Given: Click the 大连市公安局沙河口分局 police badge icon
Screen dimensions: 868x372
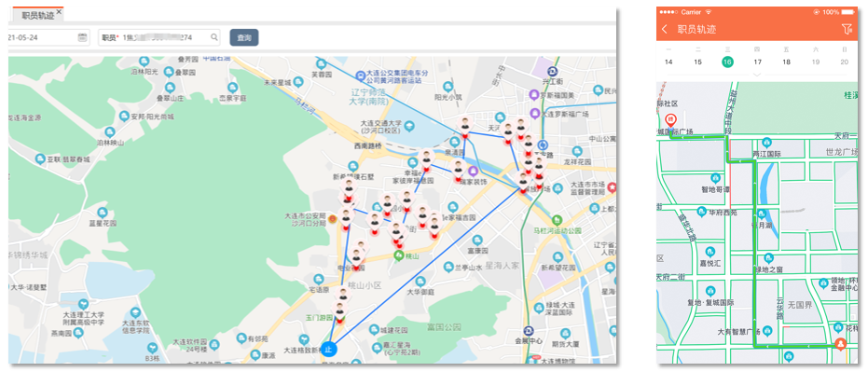Looking at the screenshot, I should (332, 219).
